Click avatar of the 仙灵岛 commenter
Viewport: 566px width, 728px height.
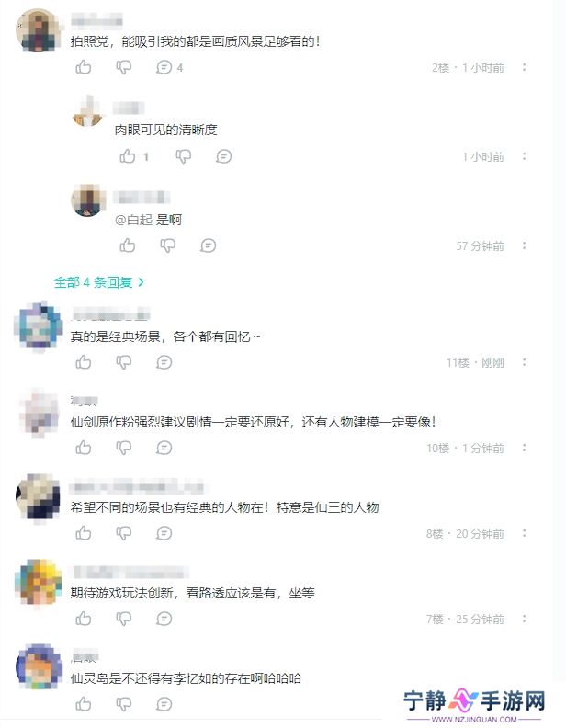[x=39, y=666]
